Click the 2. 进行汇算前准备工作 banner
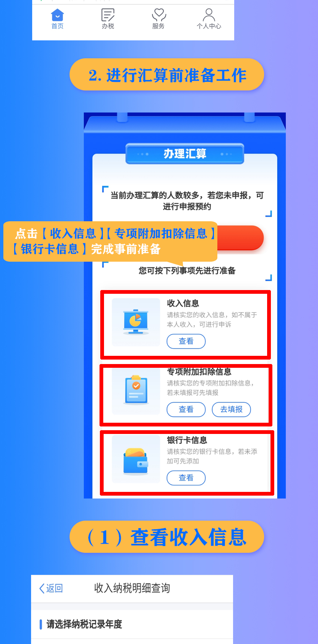The width and height of the screenshot is (318, 644). click(x=167, y=75)
